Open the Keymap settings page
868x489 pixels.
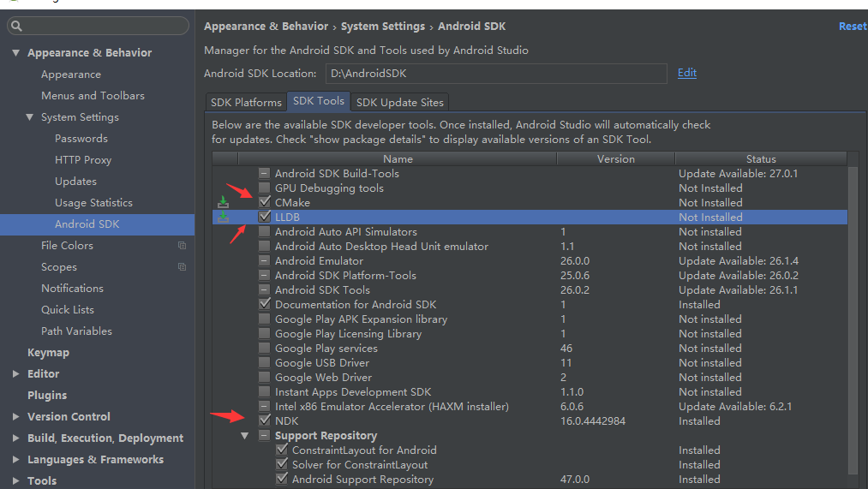tap(48, 352)
